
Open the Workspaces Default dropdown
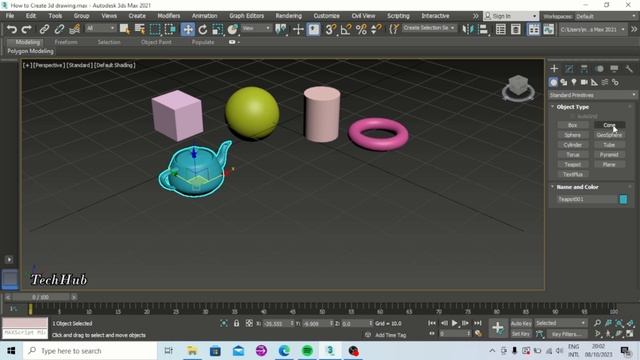tap(606, 16)
